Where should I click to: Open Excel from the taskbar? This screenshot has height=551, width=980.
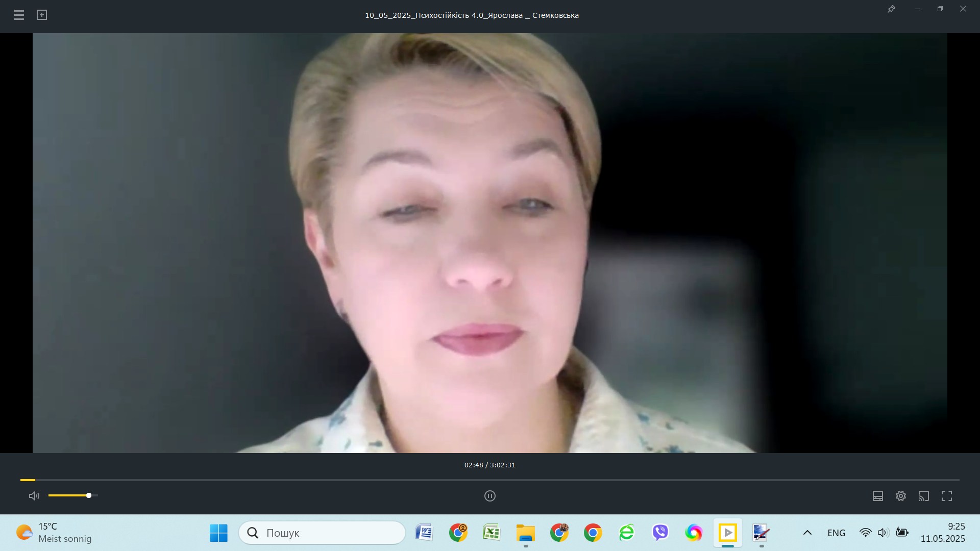(492, 533)
